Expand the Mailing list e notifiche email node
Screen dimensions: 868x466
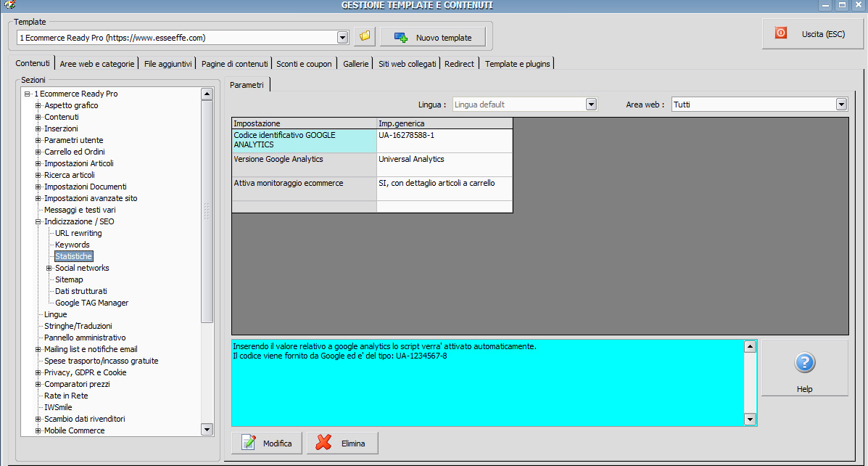point(38,350)
